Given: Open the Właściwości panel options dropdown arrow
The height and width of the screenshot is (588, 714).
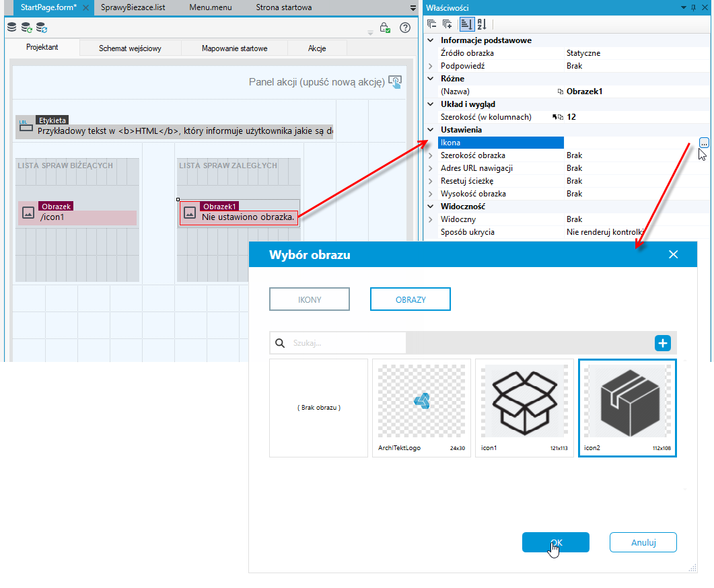Looking at the screenshot, I should click(x=684, y=8).
